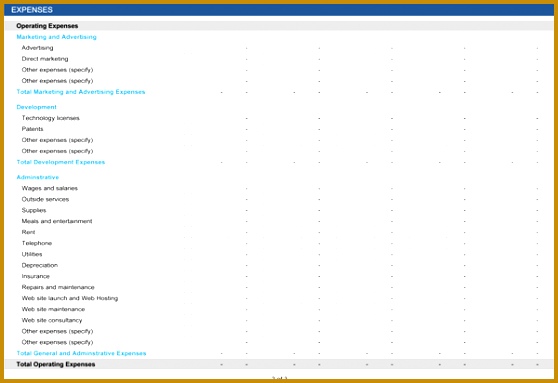The width and height of the screenshot is (558, 383).
Task: Click the EXPENSES header title
Action: (x=32, y=10)
